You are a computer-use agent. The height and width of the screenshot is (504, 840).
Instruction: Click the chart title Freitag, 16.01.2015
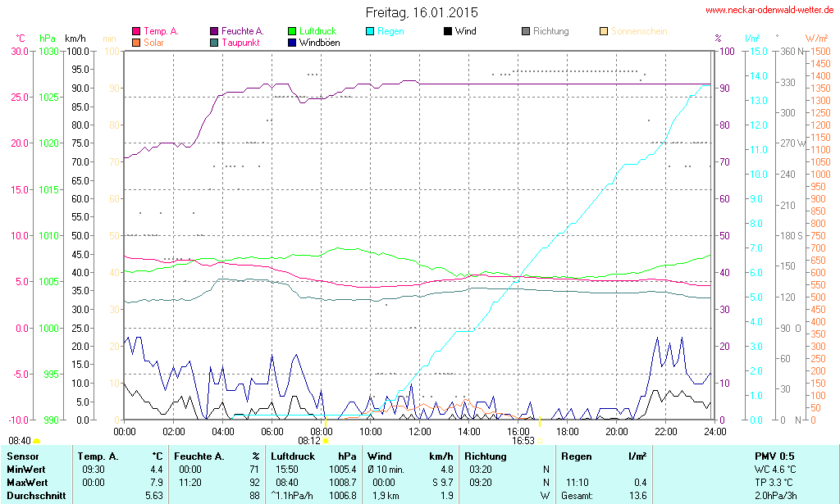[x=421, y=13]
